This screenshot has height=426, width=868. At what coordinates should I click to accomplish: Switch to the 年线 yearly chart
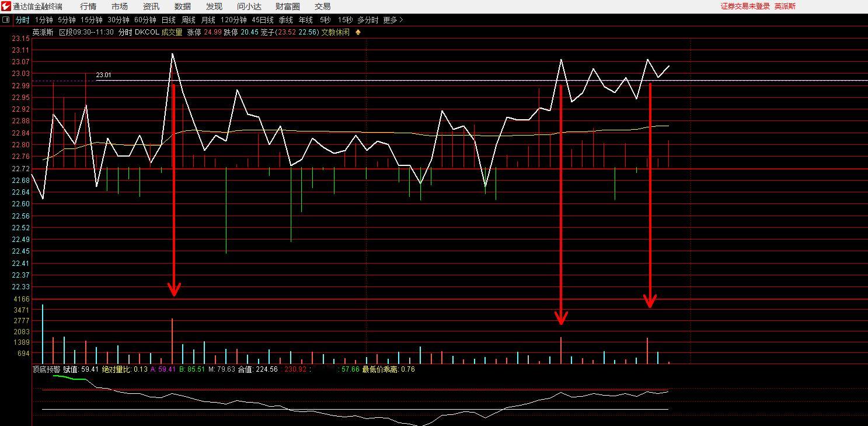pyautogui.click(x=306, y=20)
